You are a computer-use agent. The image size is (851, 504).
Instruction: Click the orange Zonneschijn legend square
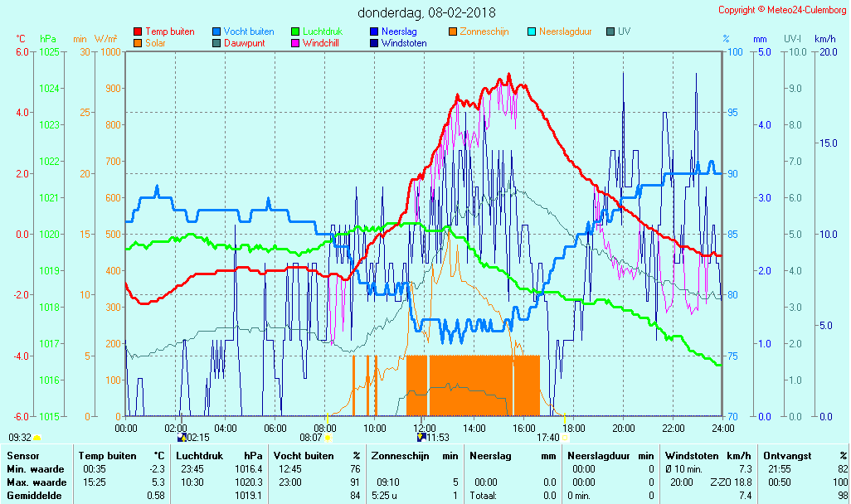pyautogui.click(x=453, y=32)
